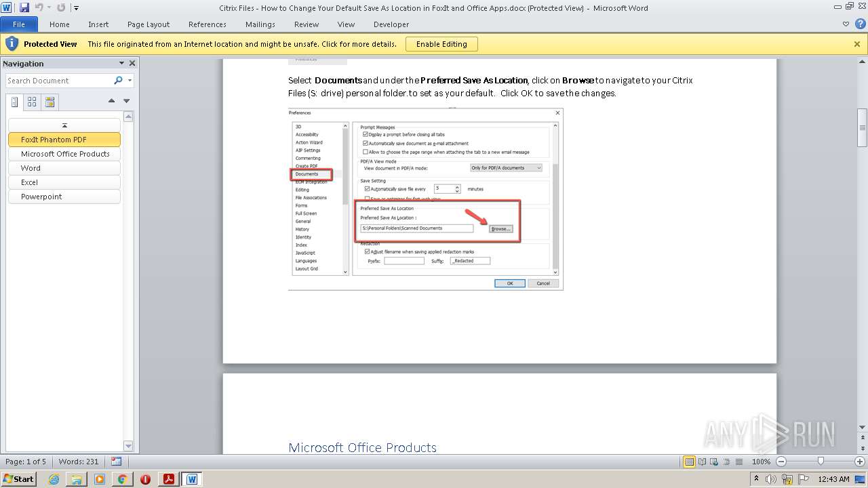868x488 pixels.
Task: Jump to the Excel heading in navigation
Action: coord(64,182)
